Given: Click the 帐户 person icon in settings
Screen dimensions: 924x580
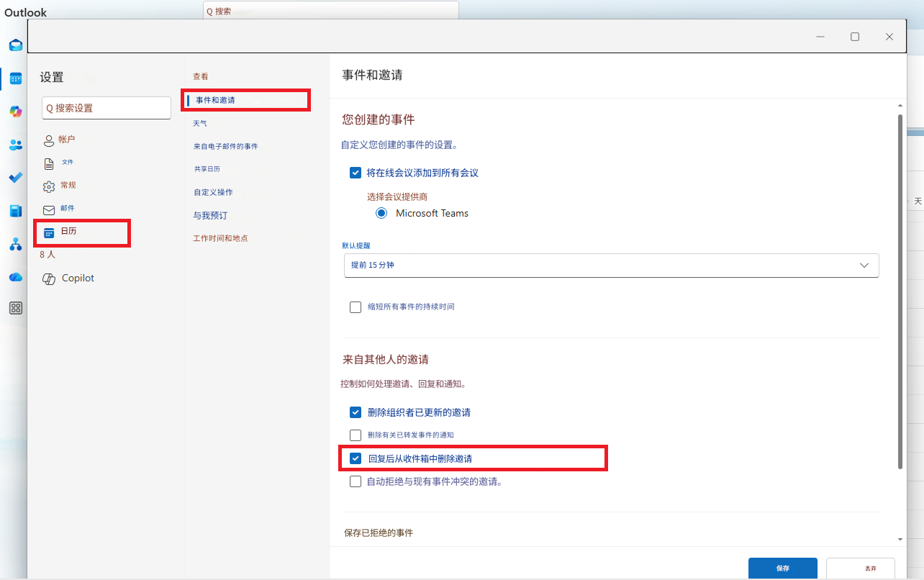Looking at the screenshot, I should [x=49, y=140].
